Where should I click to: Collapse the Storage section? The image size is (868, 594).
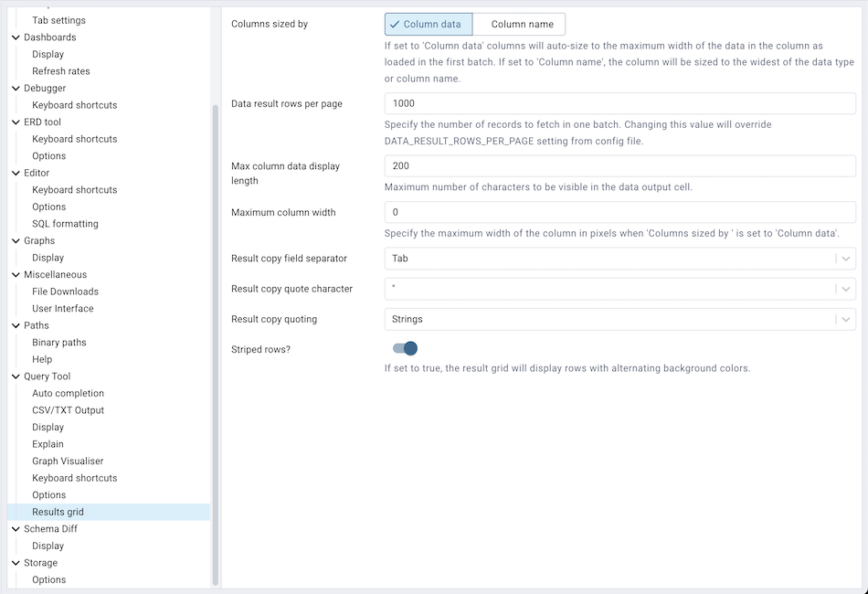[15, 562]
